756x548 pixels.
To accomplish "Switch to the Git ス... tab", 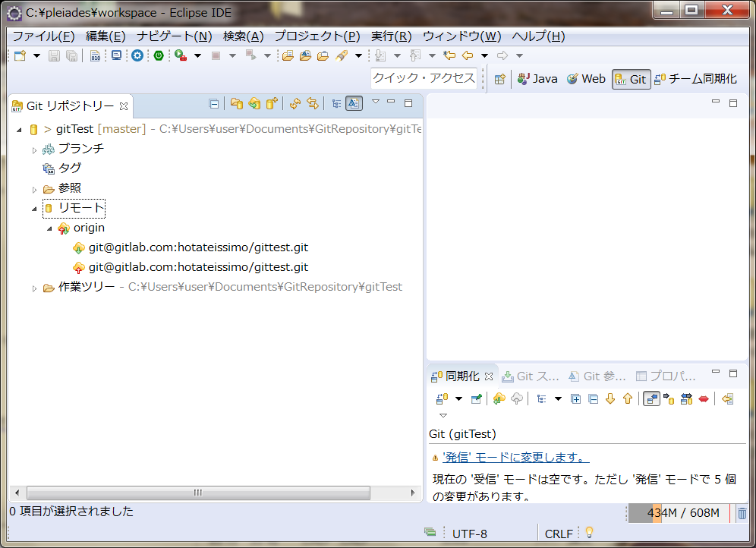I will click(x=531, y=376).
